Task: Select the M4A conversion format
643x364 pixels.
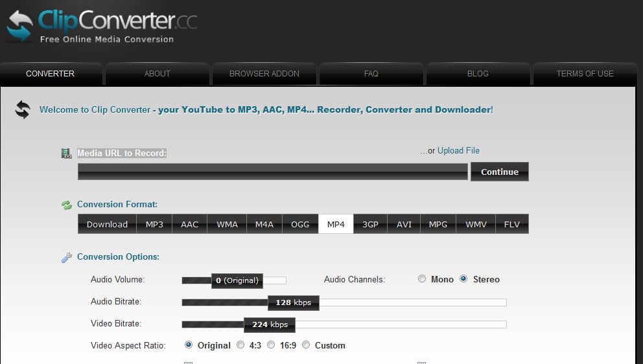Action: (264, 224)
